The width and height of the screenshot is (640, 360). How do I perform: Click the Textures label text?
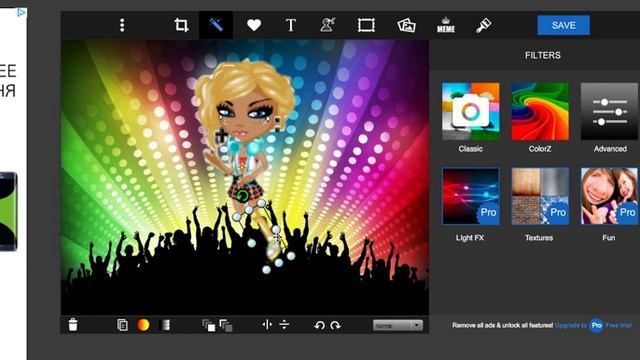tap(539, 238)
